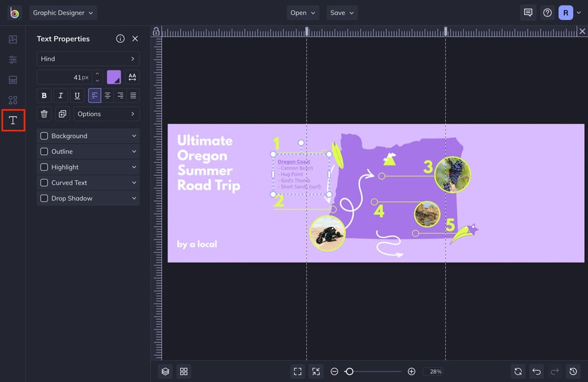Open the Layers panel icon
This screenshot has height=382, width=588.
pos(165,371)
